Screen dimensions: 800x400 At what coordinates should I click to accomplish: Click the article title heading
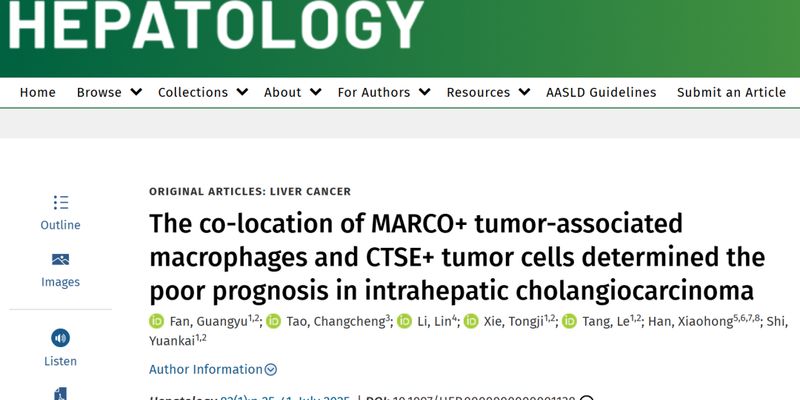[457, 256]
